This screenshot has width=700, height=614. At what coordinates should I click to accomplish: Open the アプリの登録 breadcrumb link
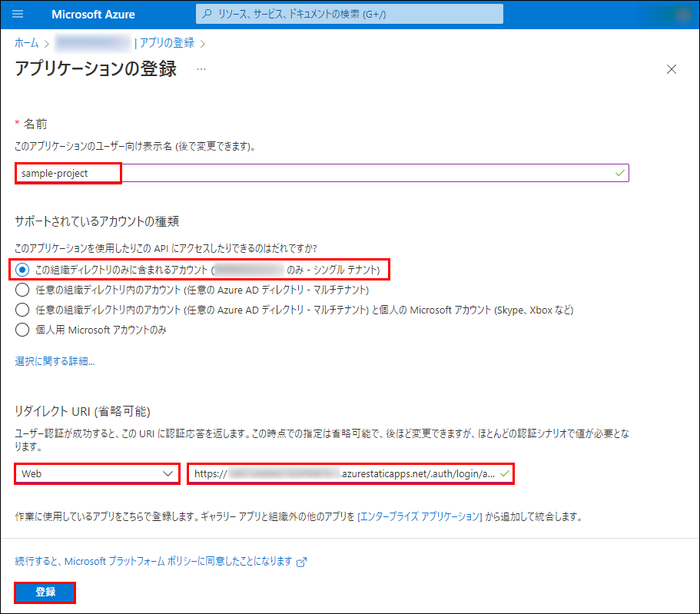(167, 43)
